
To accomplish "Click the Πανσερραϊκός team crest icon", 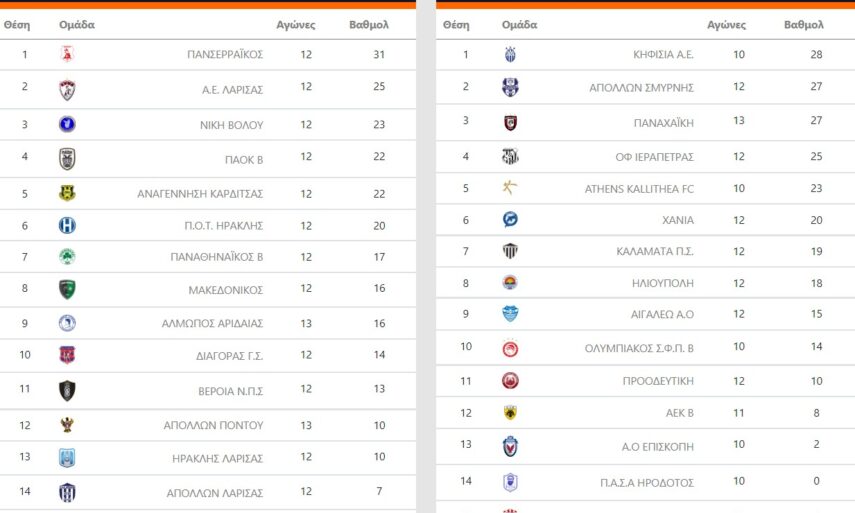I will (67, 55).
